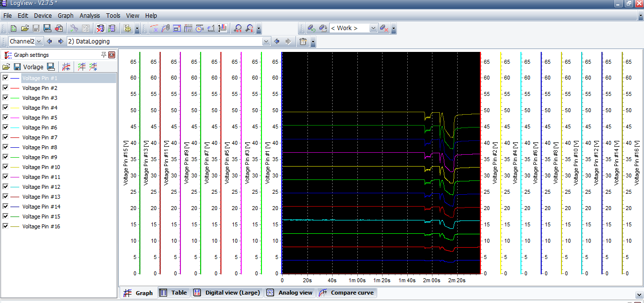This screenshot has width=644, height=303.
Task: Click the clock time axis icon
Action: [x=200, y=28]
